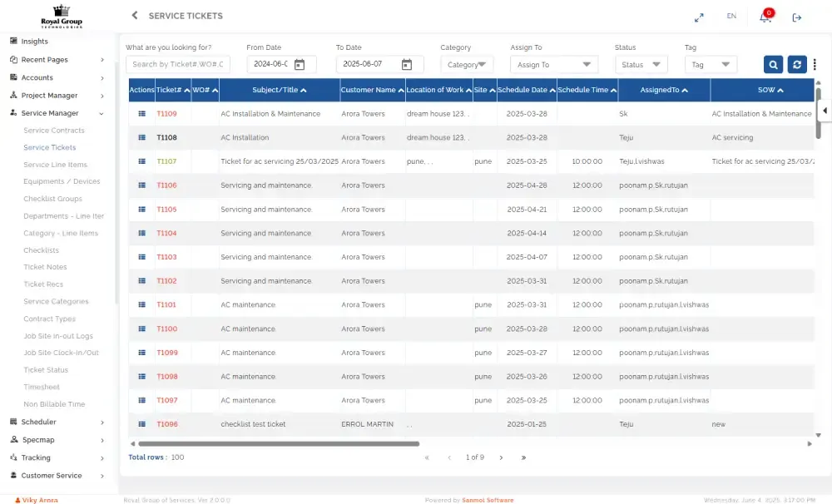The height and width of the screenshot is (504, 832).
Task: Open Service Contracts in the sidebar
Action: (x=54, y=131)
